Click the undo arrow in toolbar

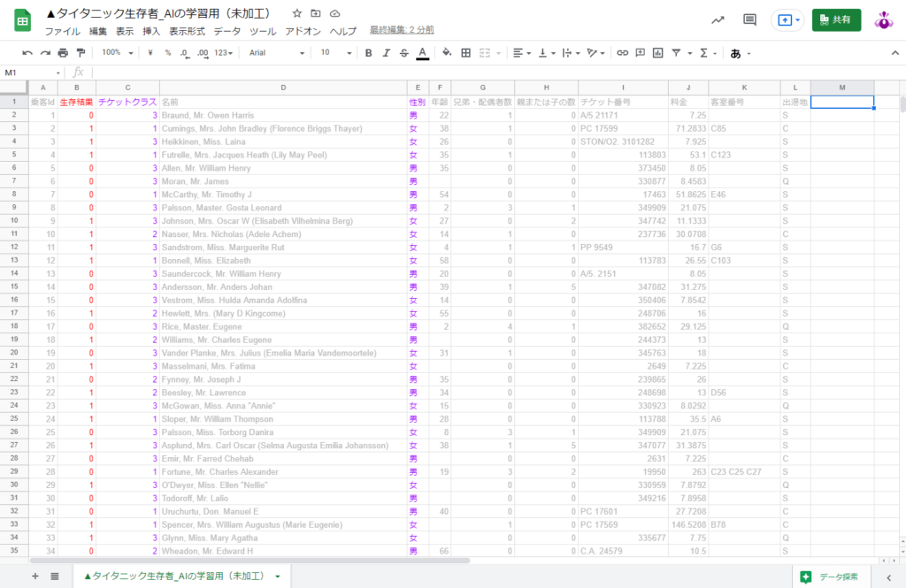pos(27,53)
